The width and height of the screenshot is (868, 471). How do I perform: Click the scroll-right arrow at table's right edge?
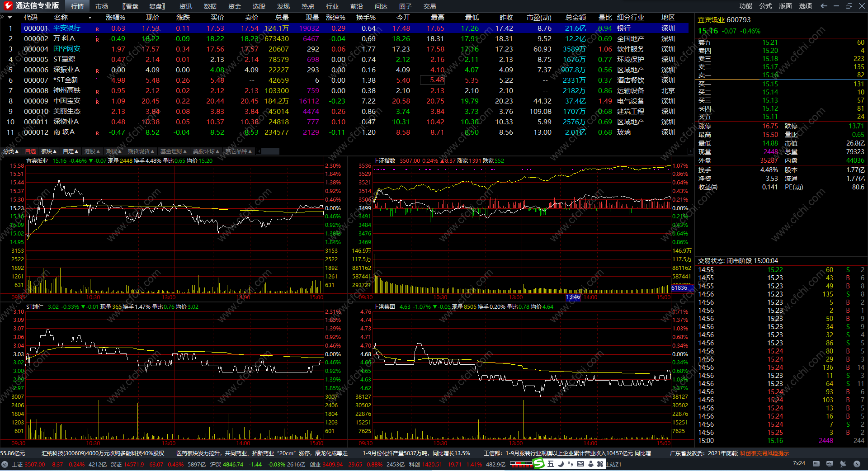[x=690, y=151]
